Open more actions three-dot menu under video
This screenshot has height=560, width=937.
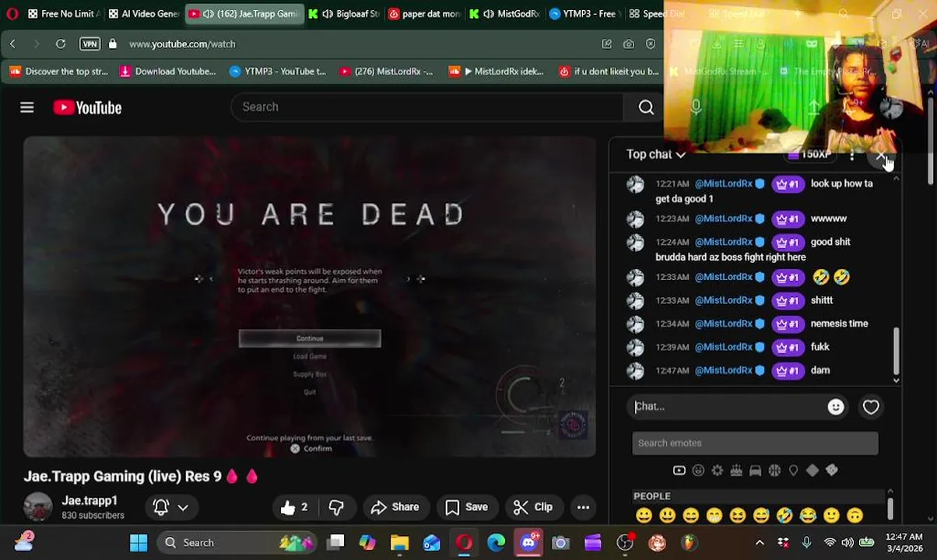[583, 507]
